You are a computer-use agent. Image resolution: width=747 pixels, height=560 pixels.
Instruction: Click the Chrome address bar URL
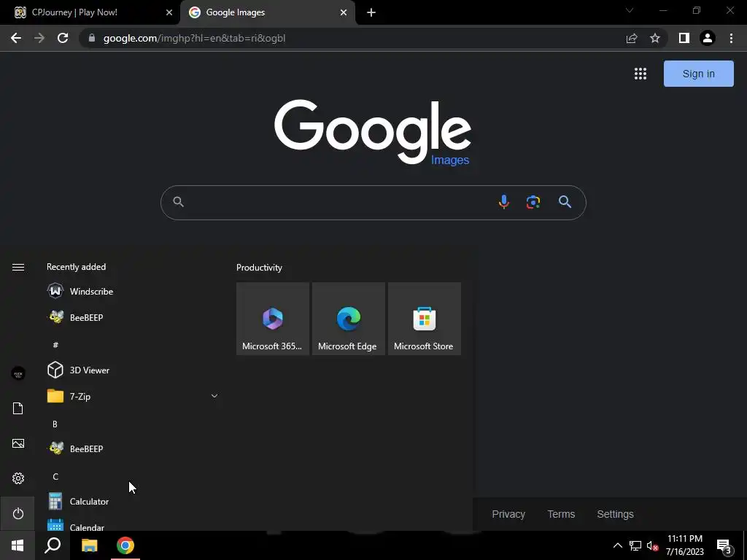pos(194,38)
